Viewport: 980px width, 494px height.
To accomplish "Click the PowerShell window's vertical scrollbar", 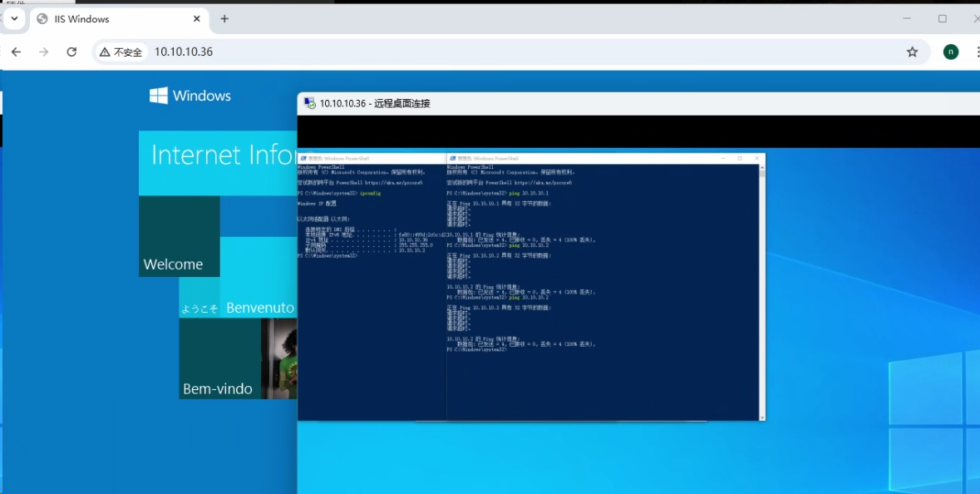I will pyautogui.click(x=761, y=291).
